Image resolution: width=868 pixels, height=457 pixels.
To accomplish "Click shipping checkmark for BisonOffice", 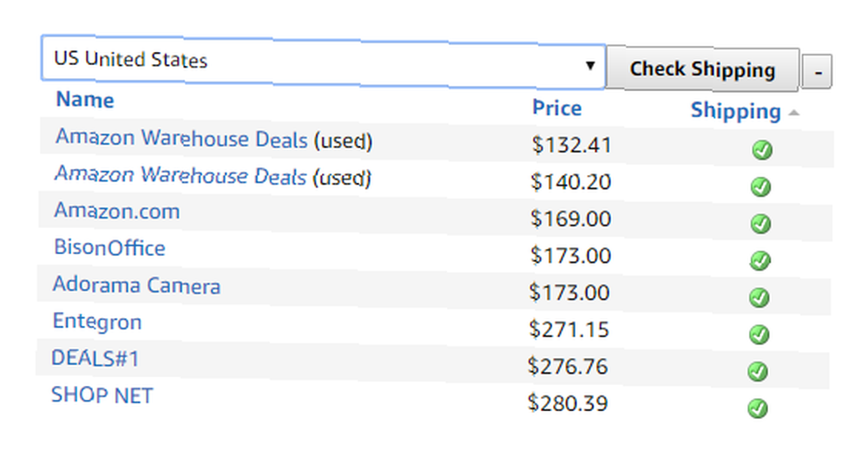I will [x=760, y=261].
